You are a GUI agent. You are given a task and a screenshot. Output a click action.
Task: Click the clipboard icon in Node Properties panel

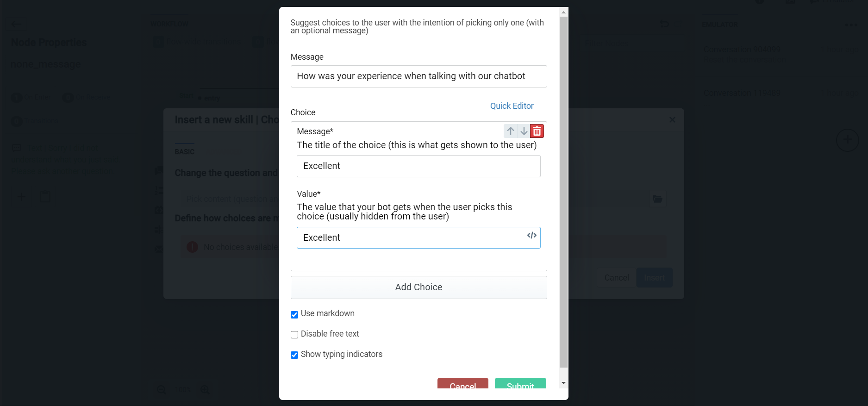[x=44, y=196]
